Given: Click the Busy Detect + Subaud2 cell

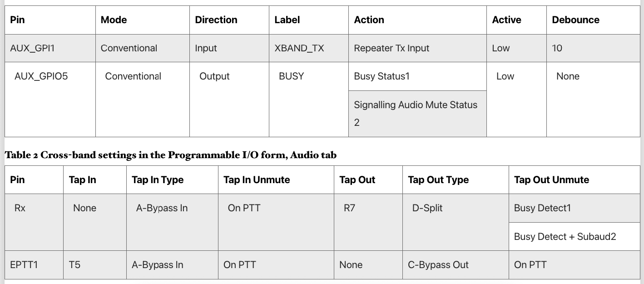Looking at the screenshot, I should tap(575, 236).
